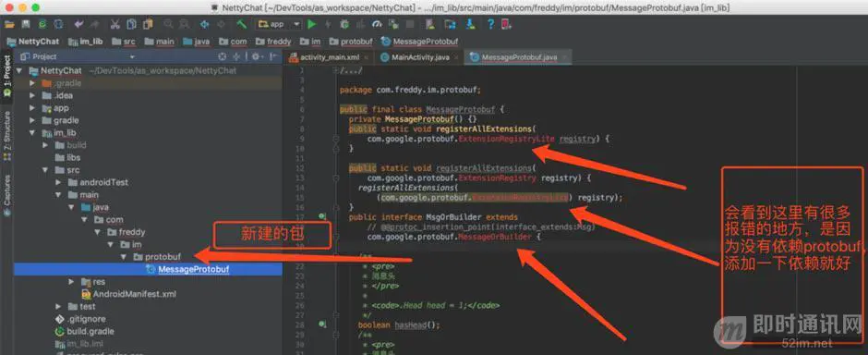Expand the test folder arrow
The height and width of the screenshot is (355, 868).
58,306
